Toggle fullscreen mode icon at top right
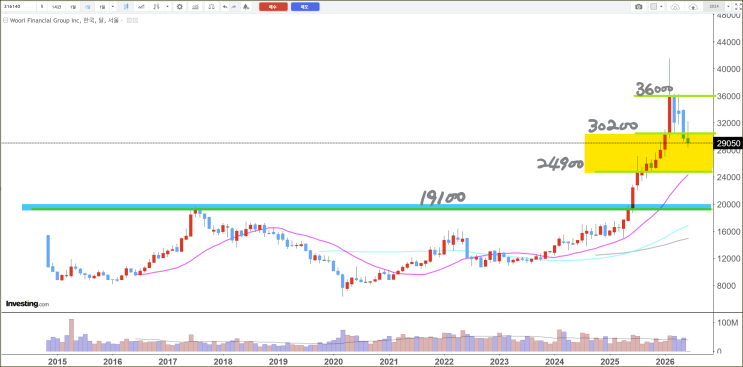Viewport: 743px width, 367px height. (737, 7)
